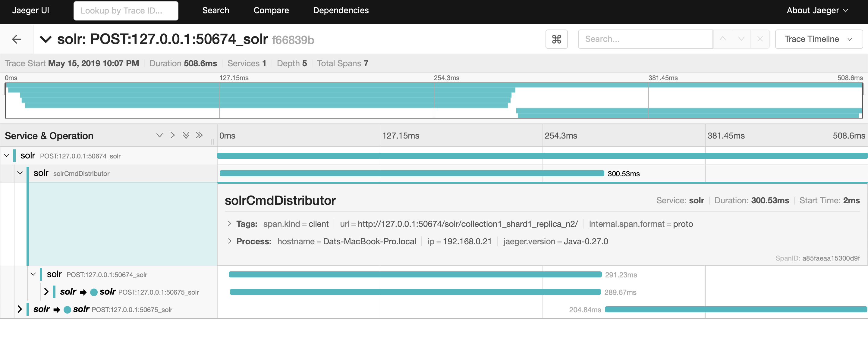Collapse all spans with double right chevron
The width and height of the screenshot is (868, 347).
coord(199,136)
